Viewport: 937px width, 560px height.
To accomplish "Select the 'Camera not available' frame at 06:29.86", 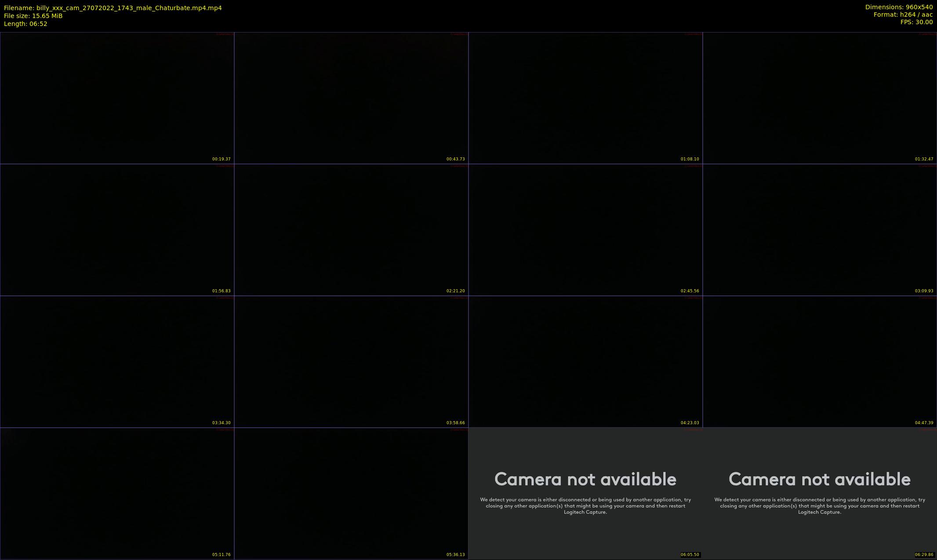I will (x=820, y=494).
